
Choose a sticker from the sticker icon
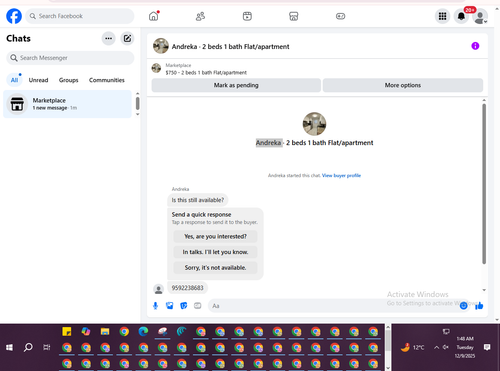[184, 306]
